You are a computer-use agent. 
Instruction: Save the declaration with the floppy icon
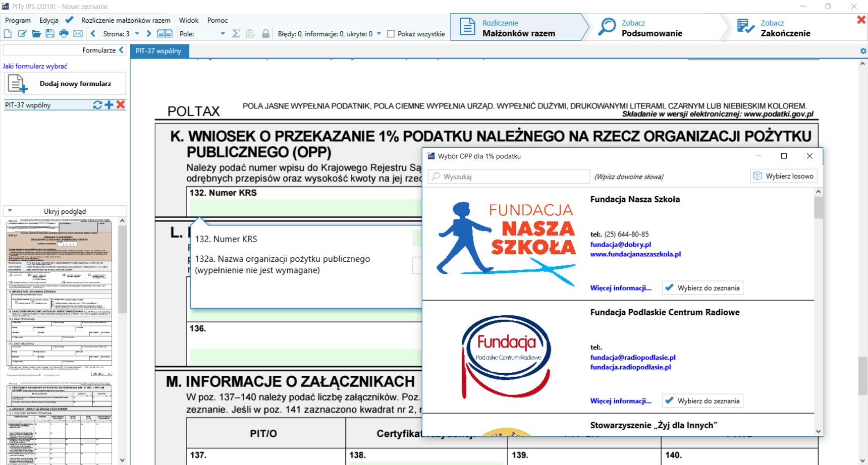(x=49, y=34)
